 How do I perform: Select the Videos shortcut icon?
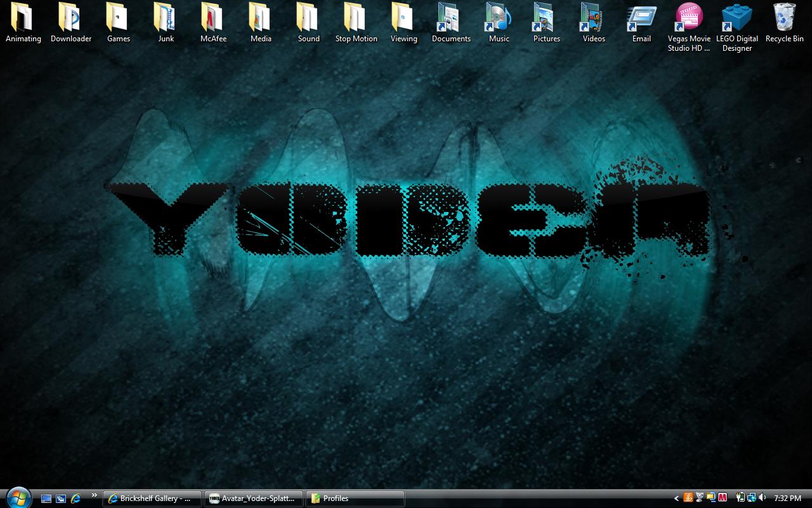coord(594,23)
